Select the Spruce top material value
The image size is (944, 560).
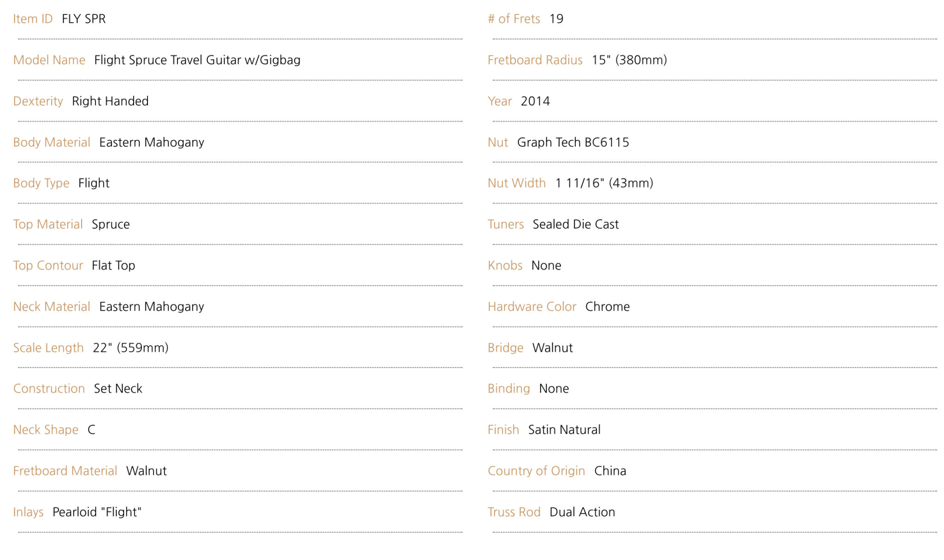point(111,224)
